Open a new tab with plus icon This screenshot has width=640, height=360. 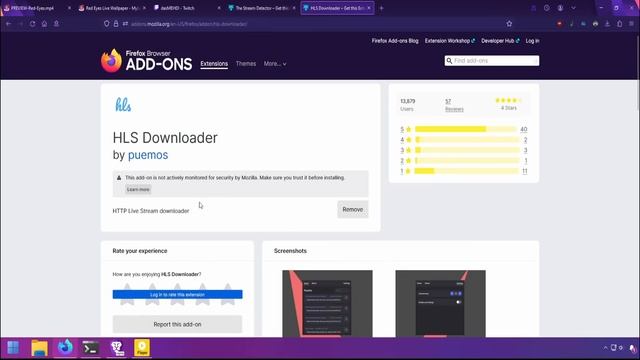pyautogui.click(x=381, y=8)
